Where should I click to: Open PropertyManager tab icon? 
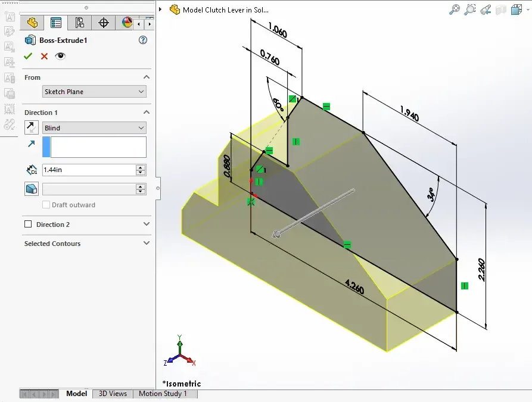coord(55,23)
